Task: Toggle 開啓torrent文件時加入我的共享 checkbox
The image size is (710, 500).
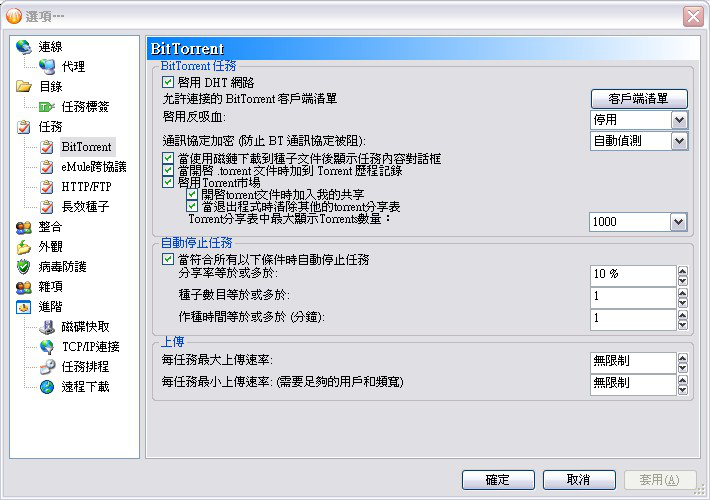Action: (x=192, y=194)
